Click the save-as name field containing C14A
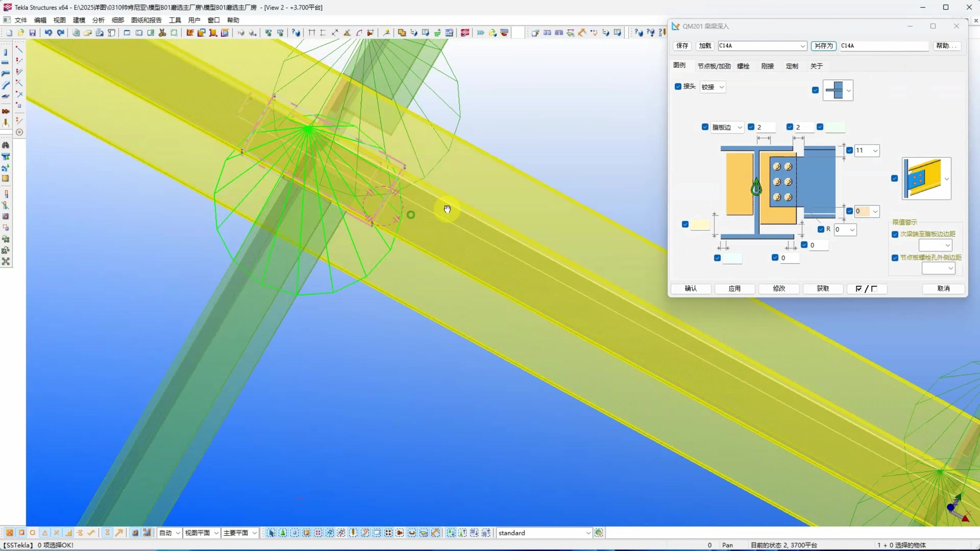Screen dimensions: 980x551 (884, 46)
